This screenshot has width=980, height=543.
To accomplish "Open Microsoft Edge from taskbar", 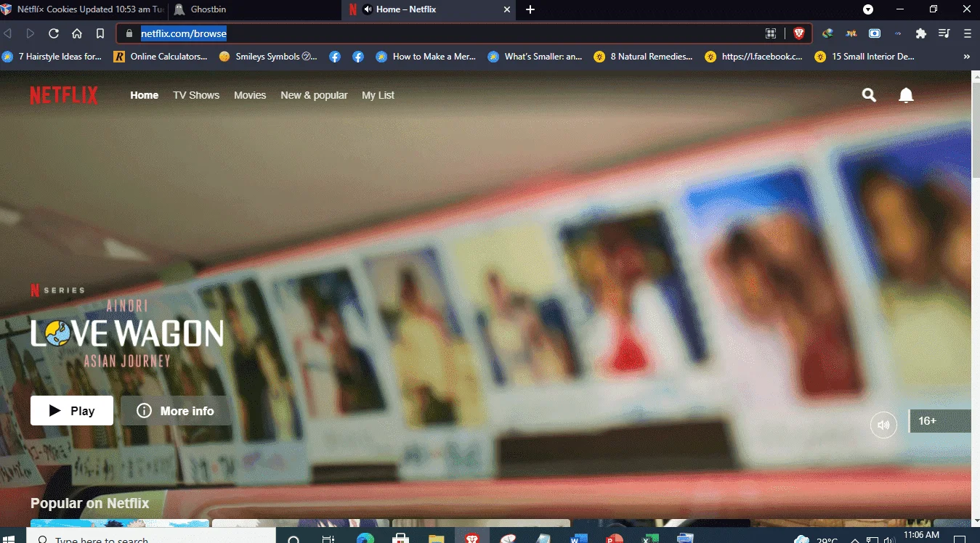I will (365, 537).
